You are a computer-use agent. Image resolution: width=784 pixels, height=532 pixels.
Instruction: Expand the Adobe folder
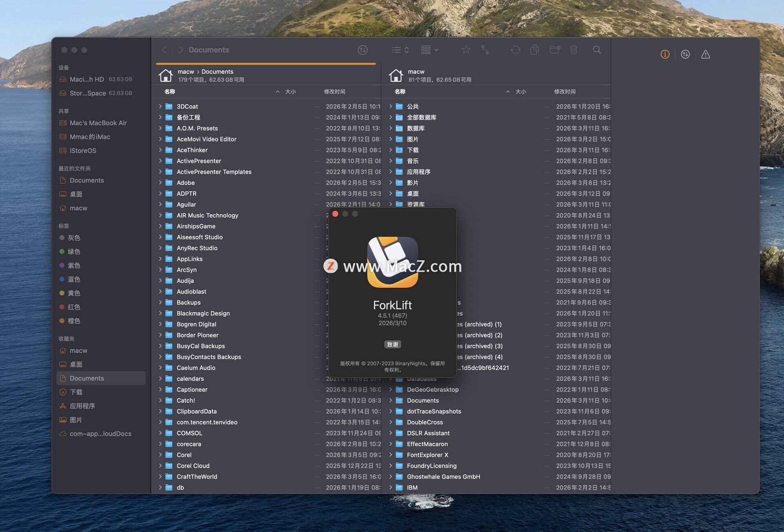pos(160,183)
